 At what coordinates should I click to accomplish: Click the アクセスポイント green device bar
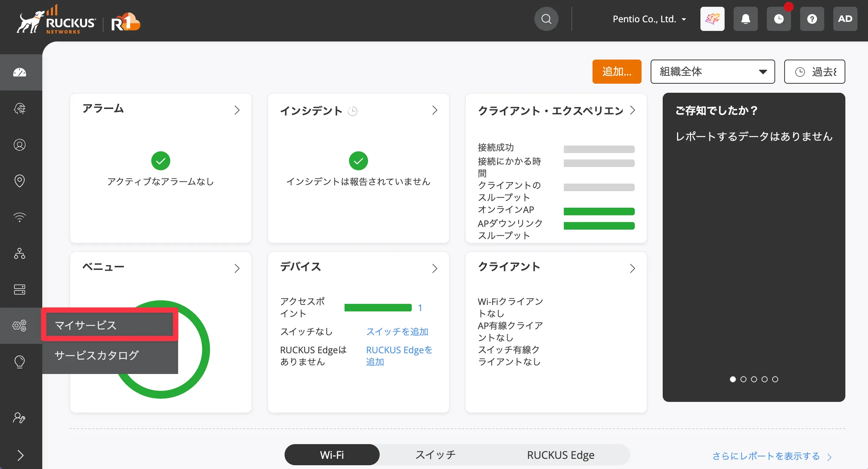point(378,308)
